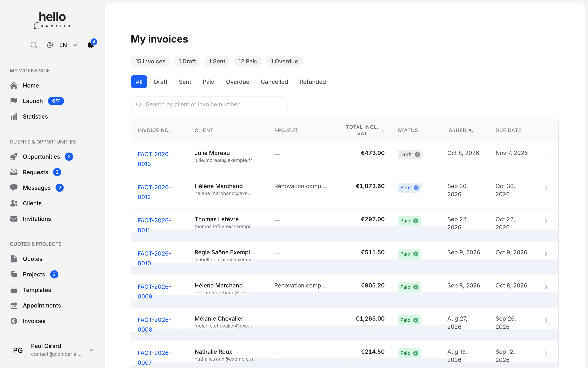Viewport: 588px width, 368px height.
Task: Open row chevron for FACT-2026-0013
Action: 546,155
